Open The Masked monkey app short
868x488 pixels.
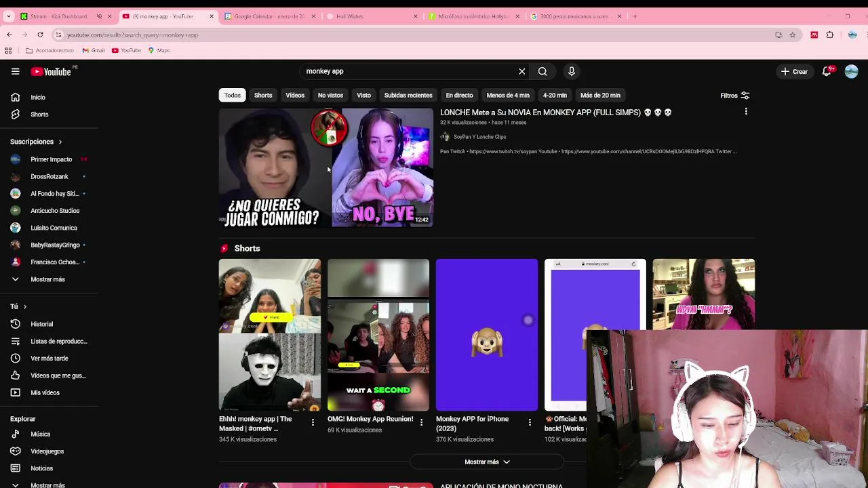270,335
